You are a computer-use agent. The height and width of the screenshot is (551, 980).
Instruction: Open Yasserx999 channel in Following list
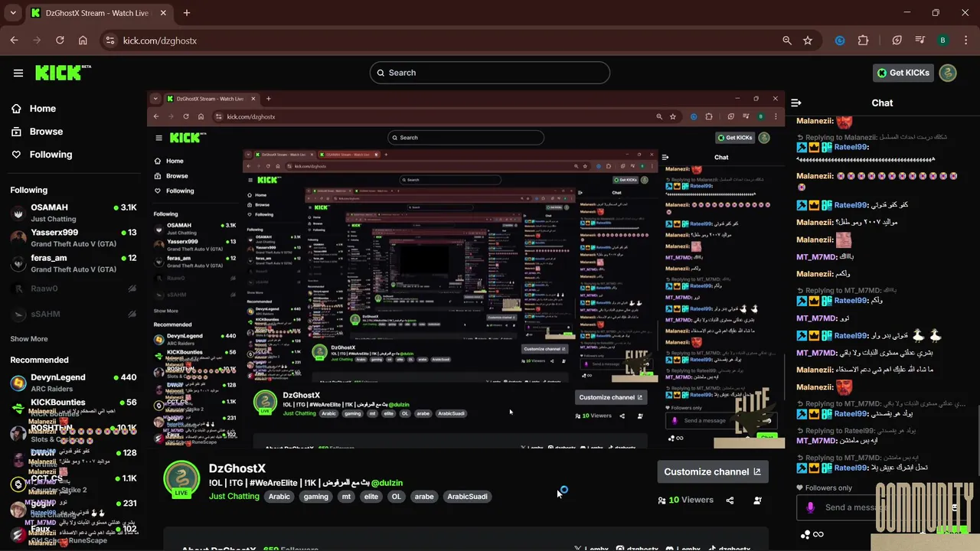[73, 238]
